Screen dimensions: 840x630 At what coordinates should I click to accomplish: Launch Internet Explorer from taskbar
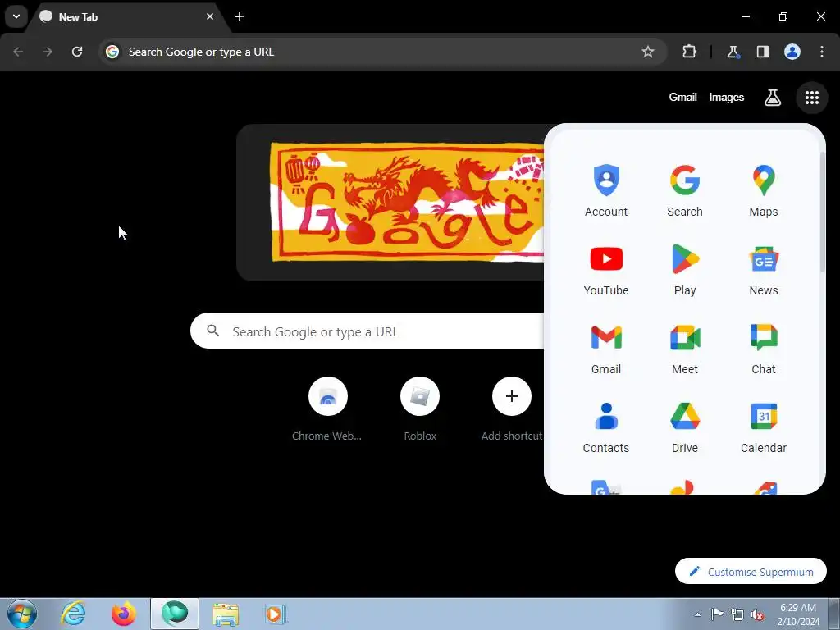tap(73, 614)
